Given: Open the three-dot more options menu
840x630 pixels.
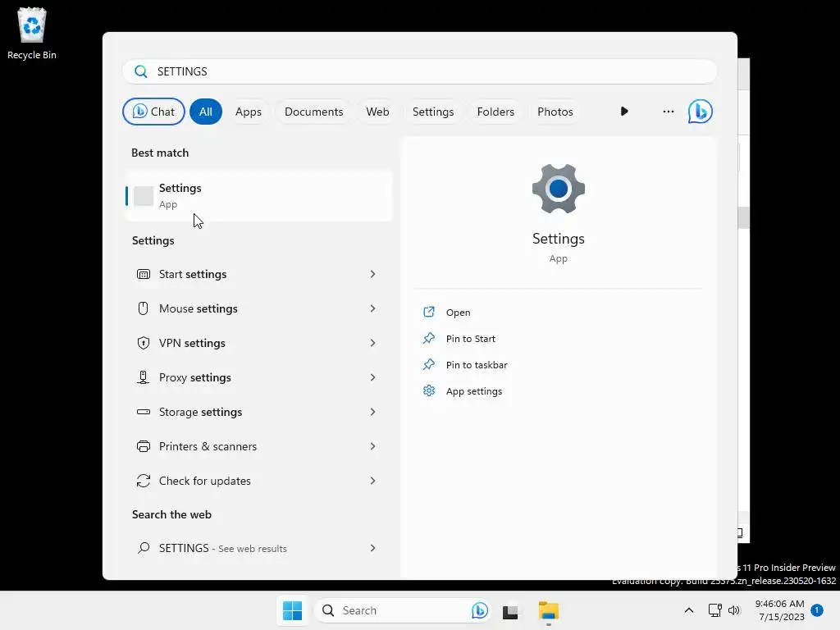Looking at the screenshot, I should 668,112.
